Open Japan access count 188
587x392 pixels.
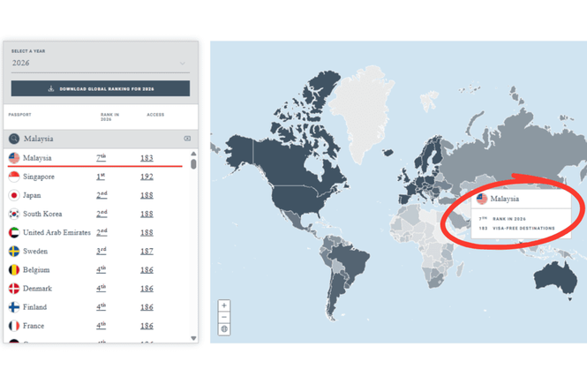(x=147, y=195)
